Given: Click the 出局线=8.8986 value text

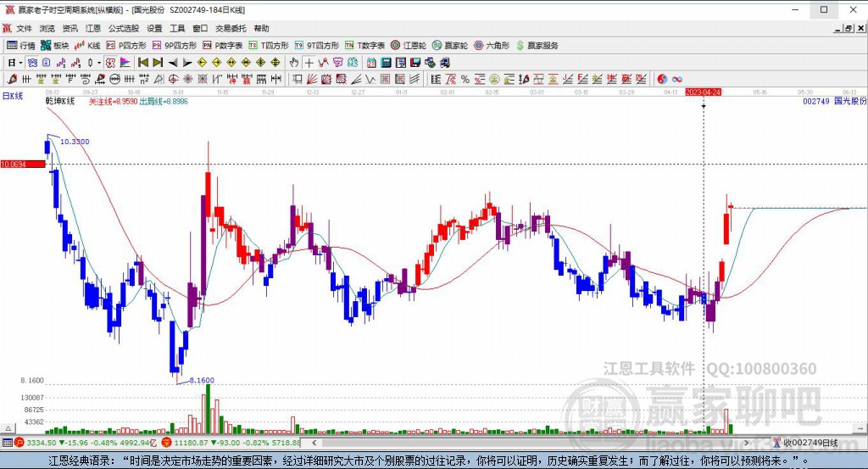Looking at the screenshot, I should point(164,101).
